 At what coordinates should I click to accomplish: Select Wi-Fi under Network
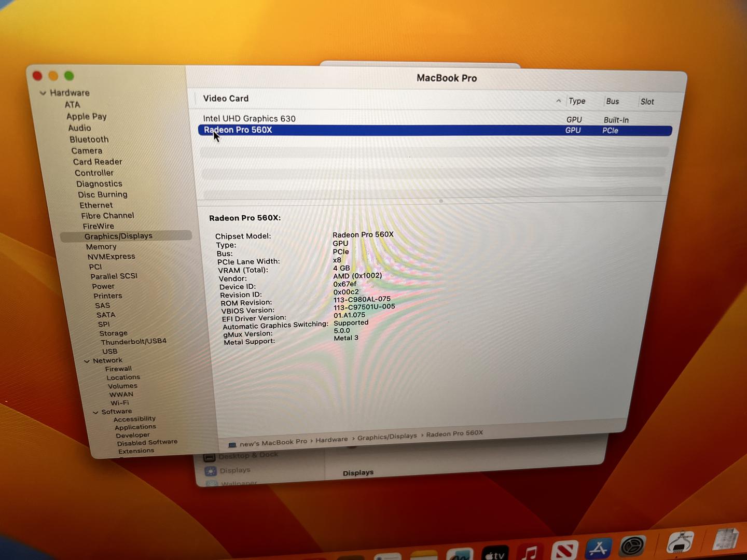click(119, 402)
